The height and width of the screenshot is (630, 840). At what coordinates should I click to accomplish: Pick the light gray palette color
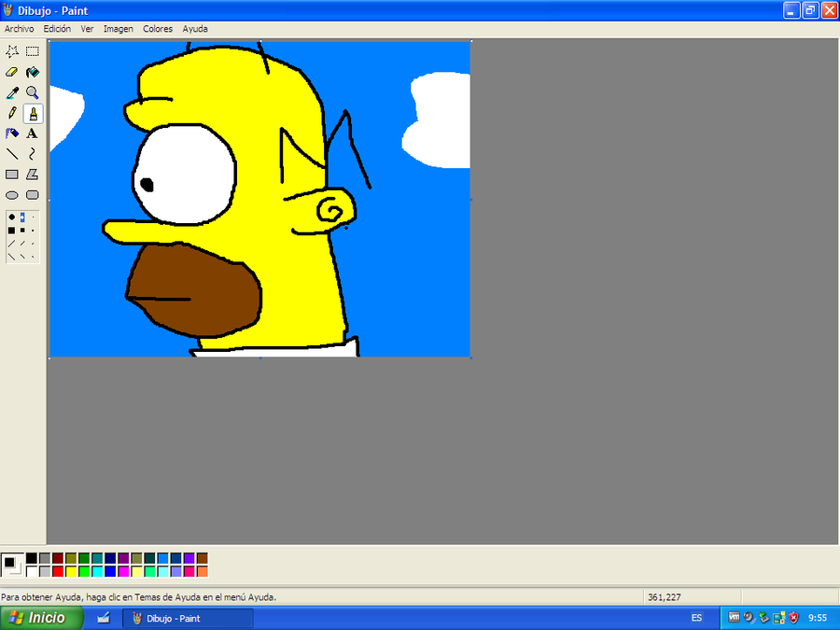point(45,571)
